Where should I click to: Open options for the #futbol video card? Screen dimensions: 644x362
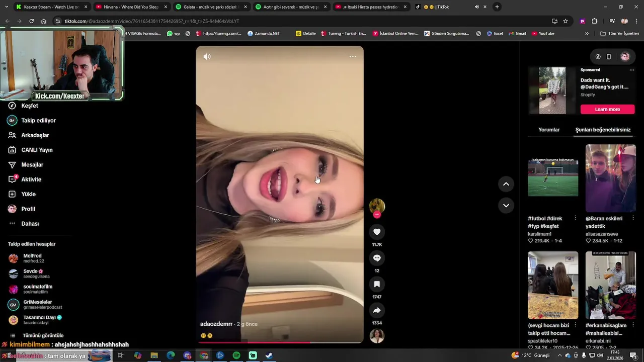point(575,218)
